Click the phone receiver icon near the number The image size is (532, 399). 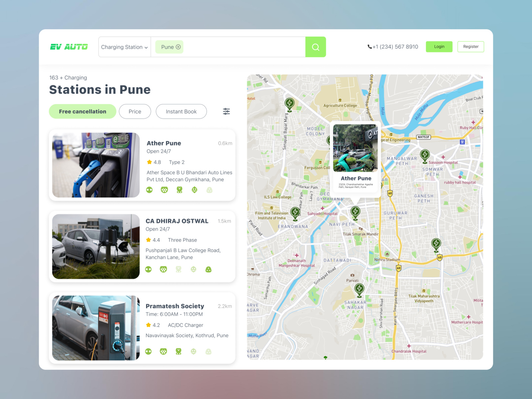(x=369, y=47)
